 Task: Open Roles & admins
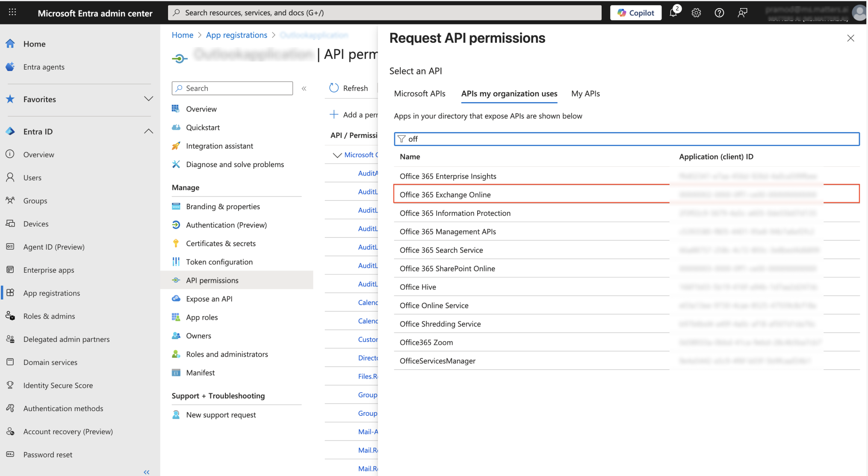[x=49, y=316]
